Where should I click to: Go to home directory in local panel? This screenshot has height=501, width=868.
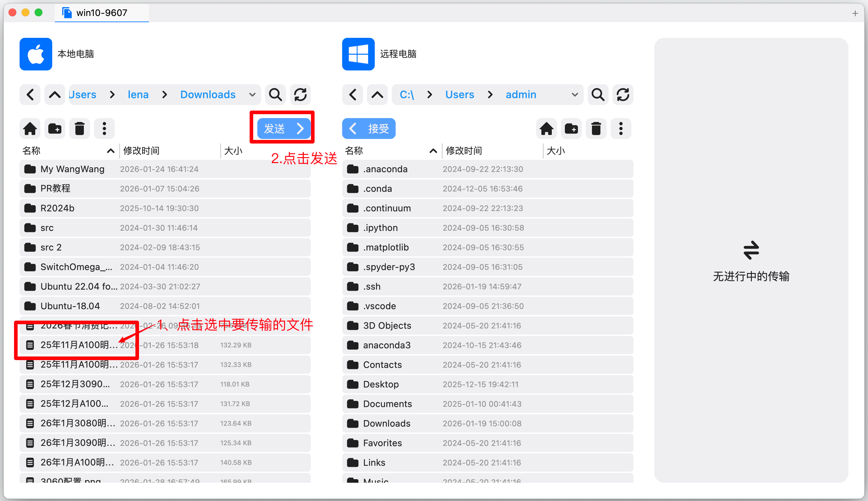(x=30, y=128)
